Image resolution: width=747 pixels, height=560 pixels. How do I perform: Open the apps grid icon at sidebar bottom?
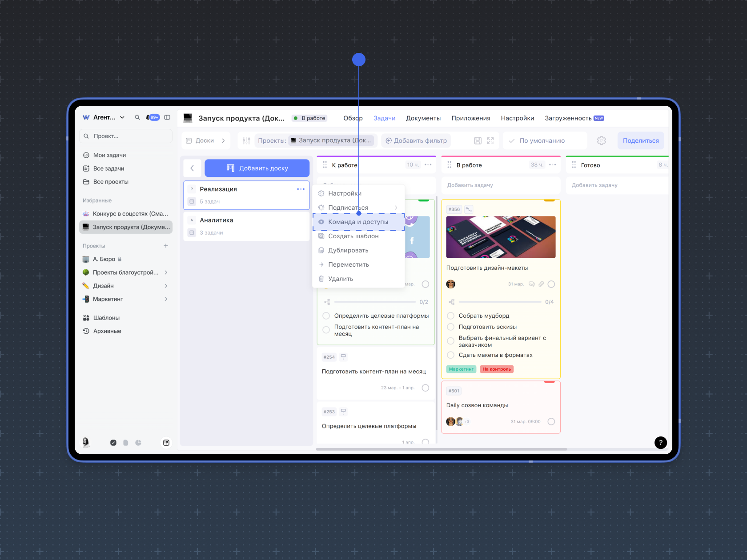pyautogui.click(x=166, y=443)
